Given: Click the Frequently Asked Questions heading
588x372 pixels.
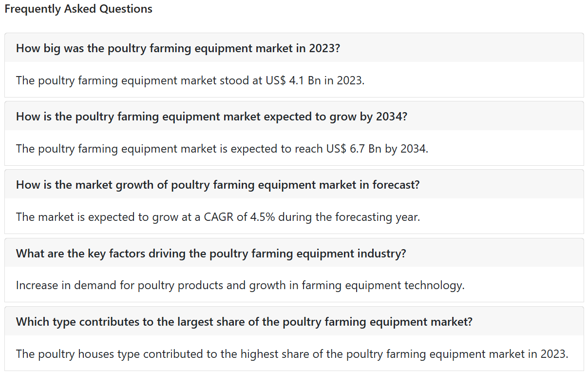Looking at the screenshot, I should click(x=78, y=9).
